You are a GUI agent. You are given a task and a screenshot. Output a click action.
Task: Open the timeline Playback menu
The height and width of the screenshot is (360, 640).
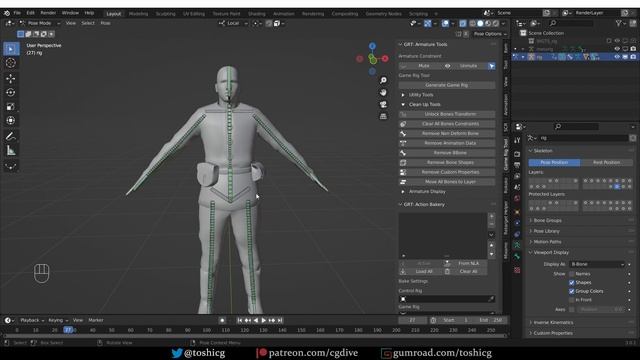[x=32, y=320]
